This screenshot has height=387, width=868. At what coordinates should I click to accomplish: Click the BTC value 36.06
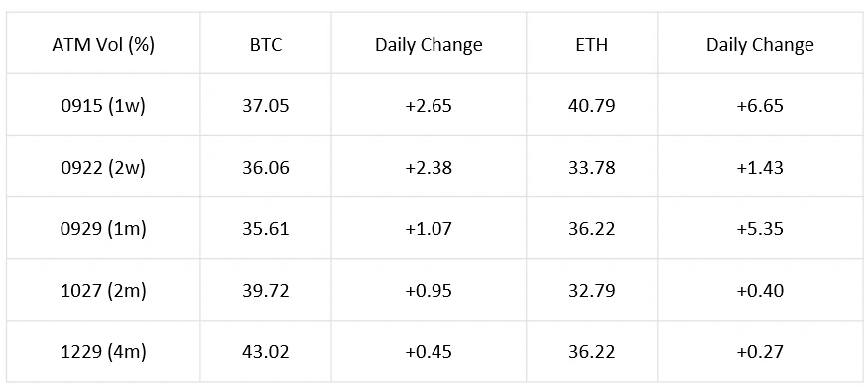click(x=266, y=167)
